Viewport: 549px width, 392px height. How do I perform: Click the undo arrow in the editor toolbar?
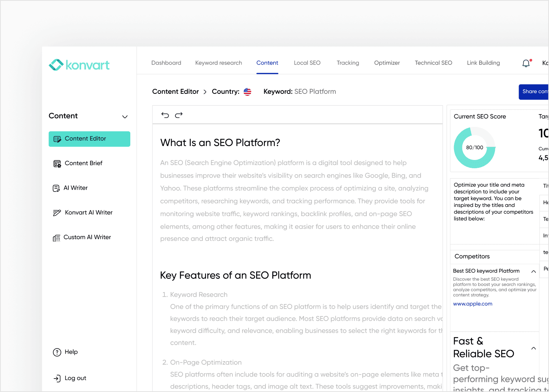[165, 115]
